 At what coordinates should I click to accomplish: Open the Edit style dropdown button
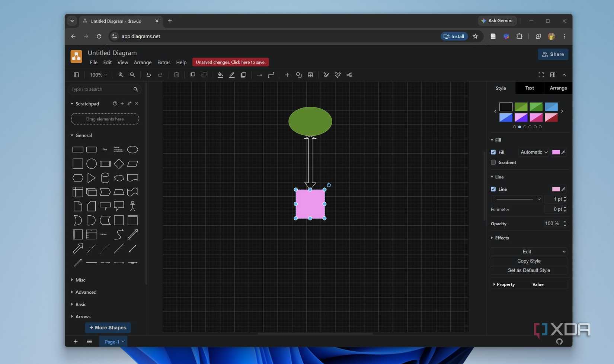(x=529, y=252)
